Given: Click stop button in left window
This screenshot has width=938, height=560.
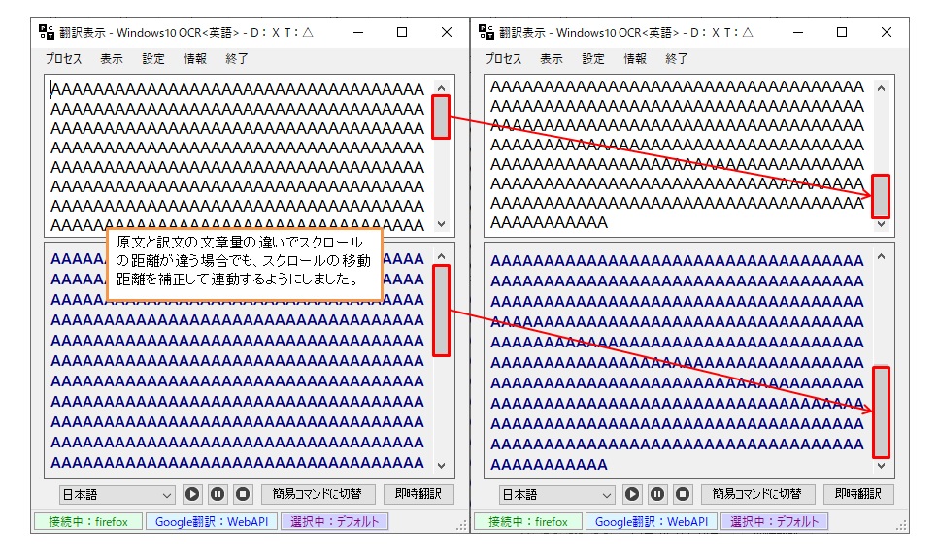Looking at the screenshot, I should point(243,494).
